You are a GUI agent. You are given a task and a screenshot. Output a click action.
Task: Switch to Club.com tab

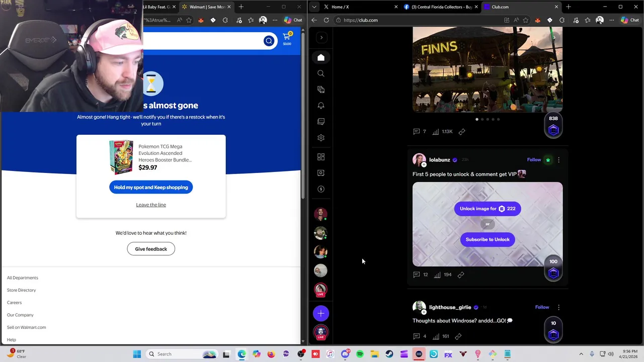(x=521, y=7)
